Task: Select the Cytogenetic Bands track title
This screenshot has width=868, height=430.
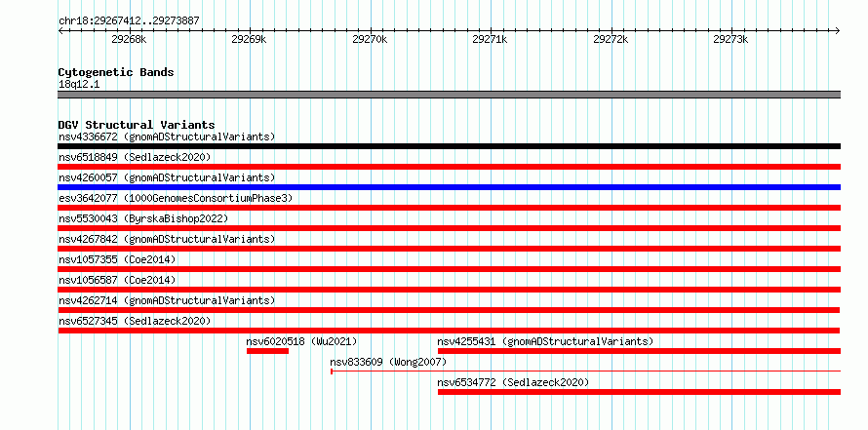Action: 116,72
